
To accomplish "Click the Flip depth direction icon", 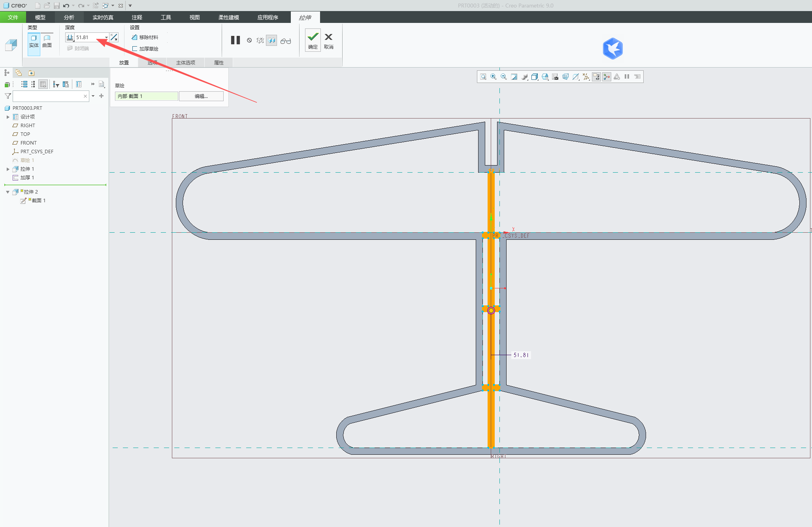I will (x=114, y=37).
